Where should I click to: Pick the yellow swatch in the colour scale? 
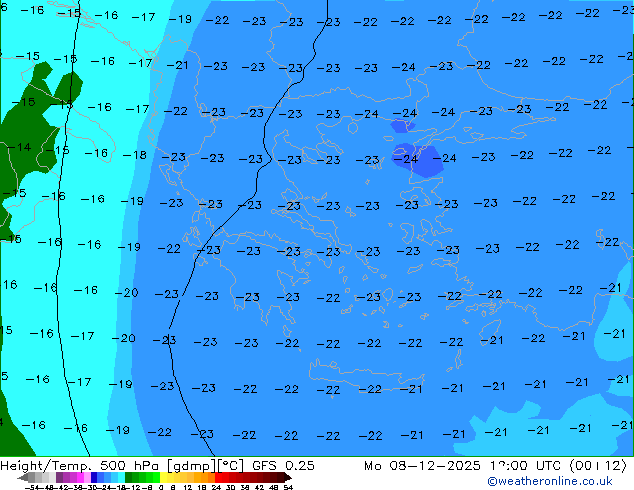pos(164,478)
